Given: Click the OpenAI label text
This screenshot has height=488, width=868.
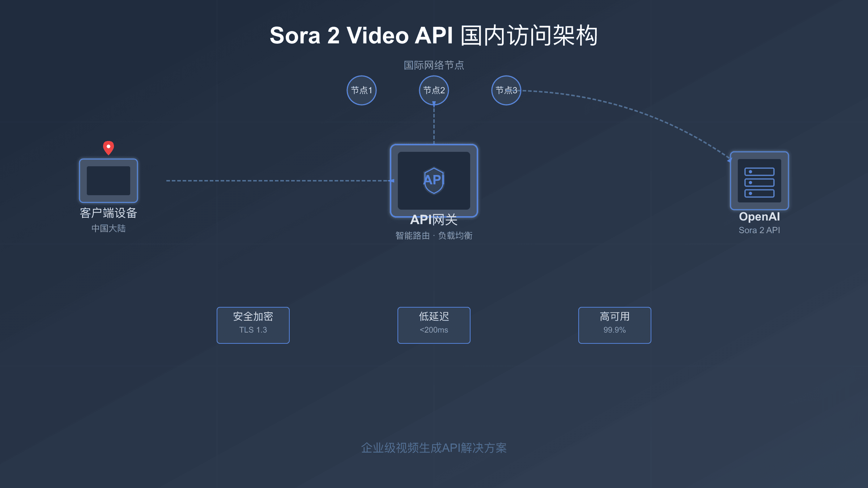Looking at the screenshot, I should pyautogui.click(x=759, y=217).
